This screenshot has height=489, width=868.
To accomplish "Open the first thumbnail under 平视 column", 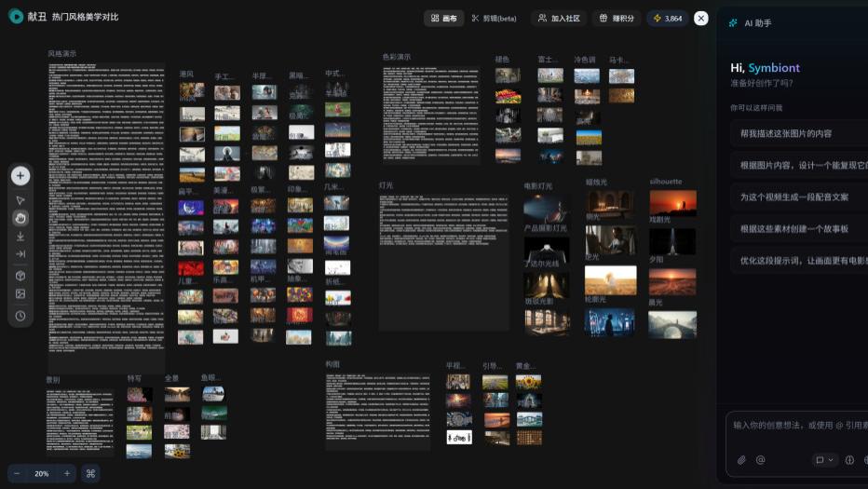I will point(458,381).
